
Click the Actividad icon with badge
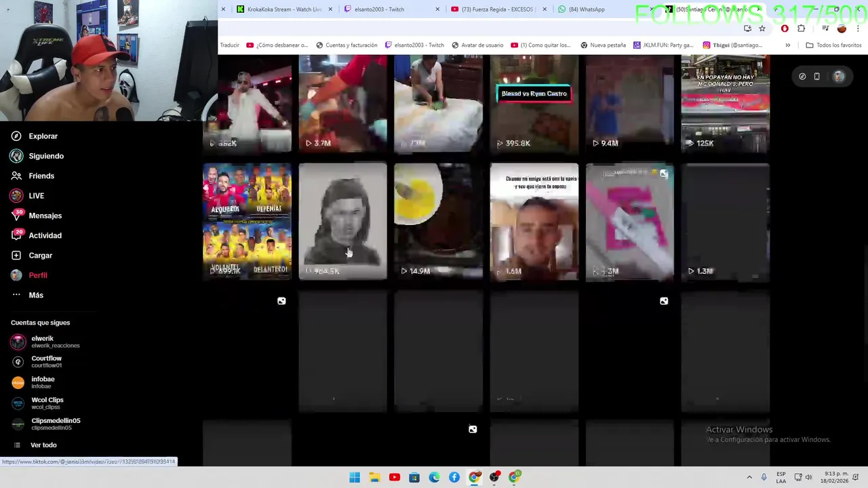(x=16, y=236)
